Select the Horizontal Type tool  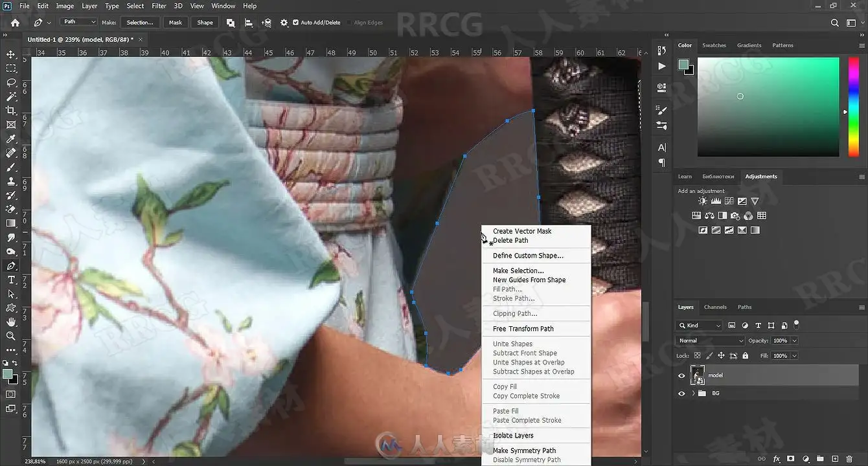tap(11, 280)
